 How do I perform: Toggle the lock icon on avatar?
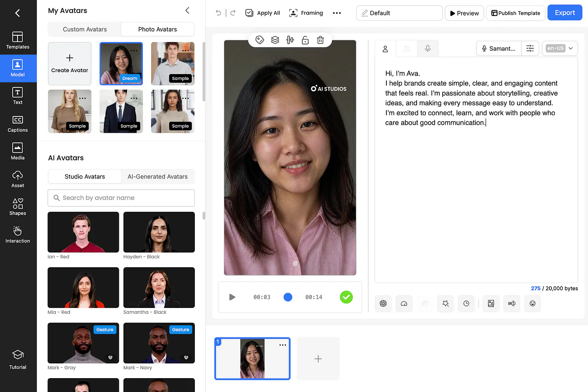click(x=305, y=40)
